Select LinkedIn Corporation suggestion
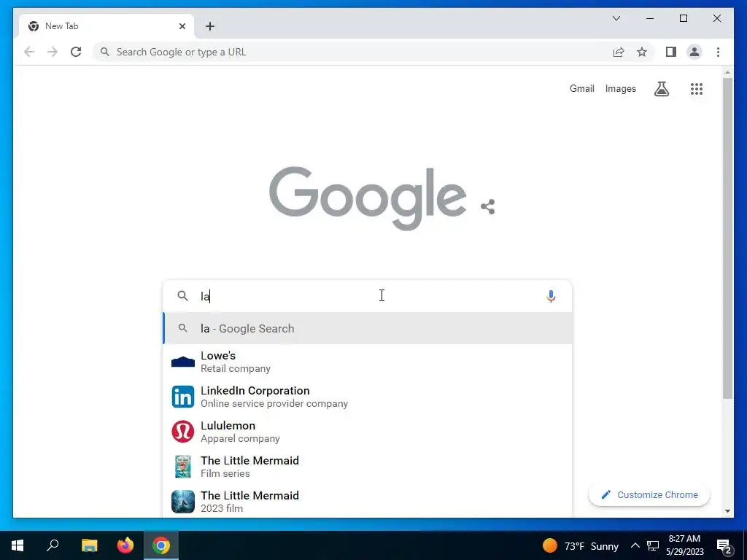747x560 pixels. point(368,397)
